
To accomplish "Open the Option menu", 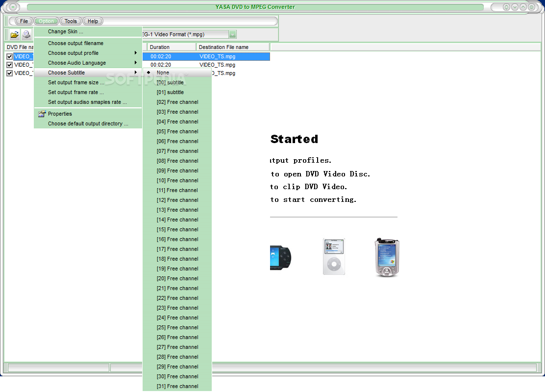I will tap(46, 21).
